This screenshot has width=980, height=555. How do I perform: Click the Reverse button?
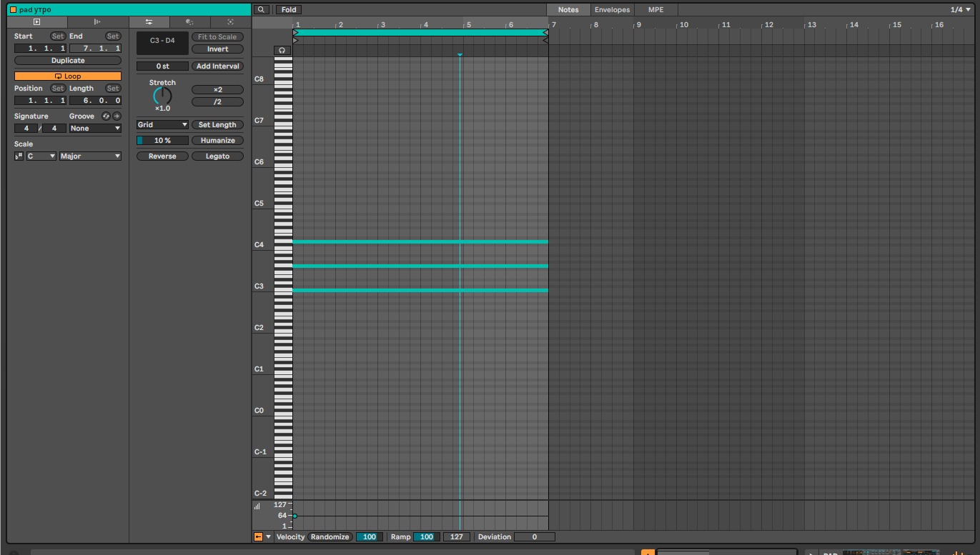[x=162, y=156]
